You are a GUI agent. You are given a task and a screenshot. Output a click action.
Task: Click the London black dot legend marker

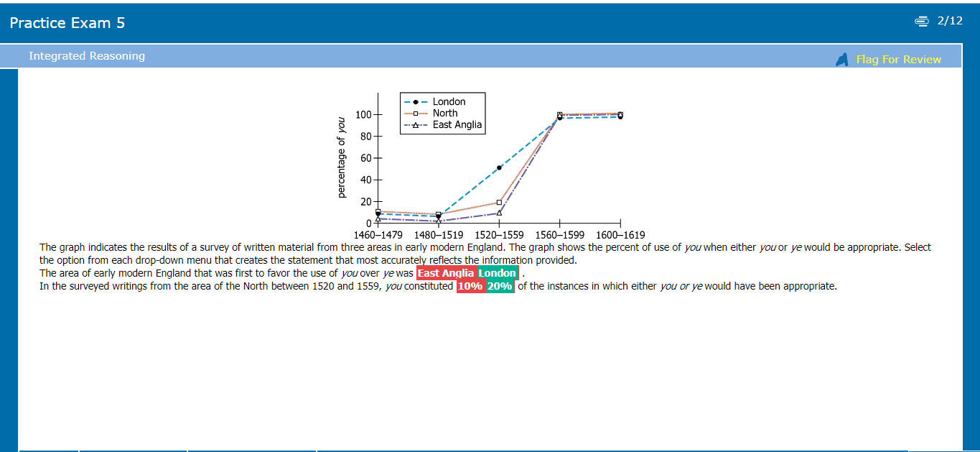(416, 102)
